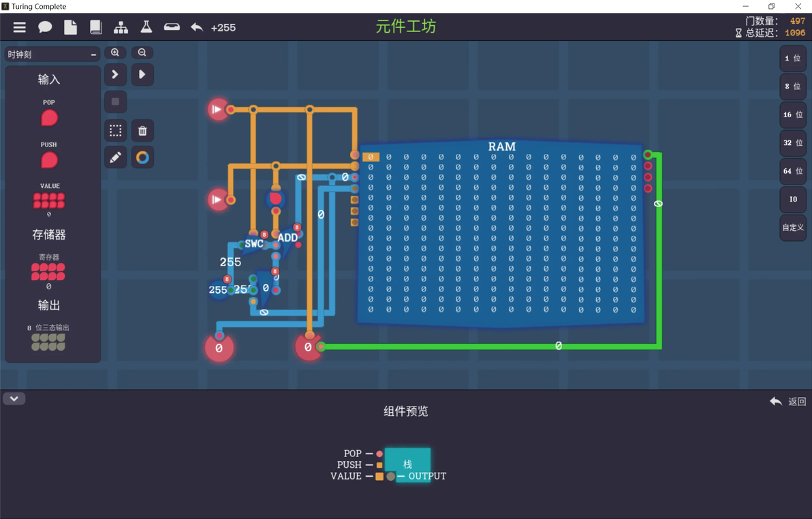Image resolution: width=812 pixels, height=519 pixels.
Task: Collapse the 时钟刻 panel with the minus
Action: 94,54
